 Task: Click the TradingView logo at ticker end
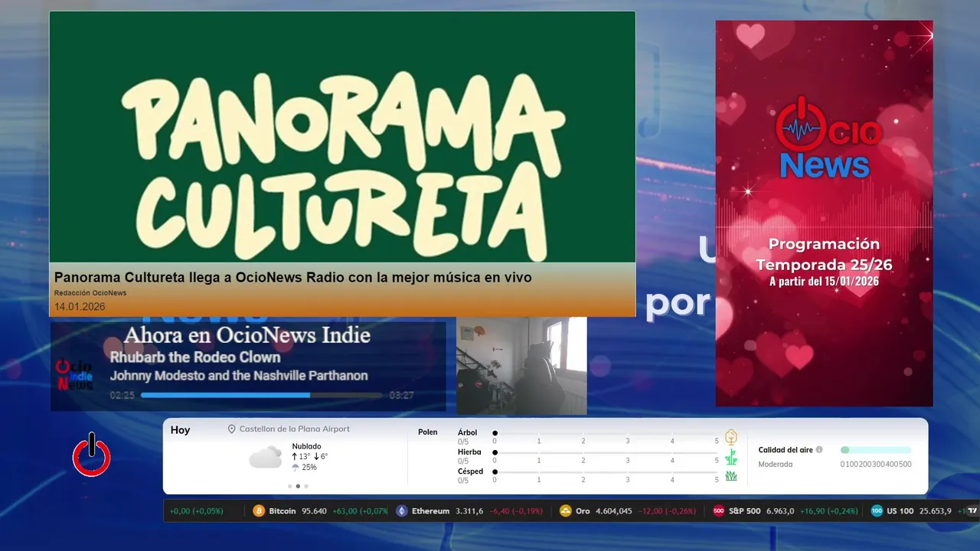point(972,511)
